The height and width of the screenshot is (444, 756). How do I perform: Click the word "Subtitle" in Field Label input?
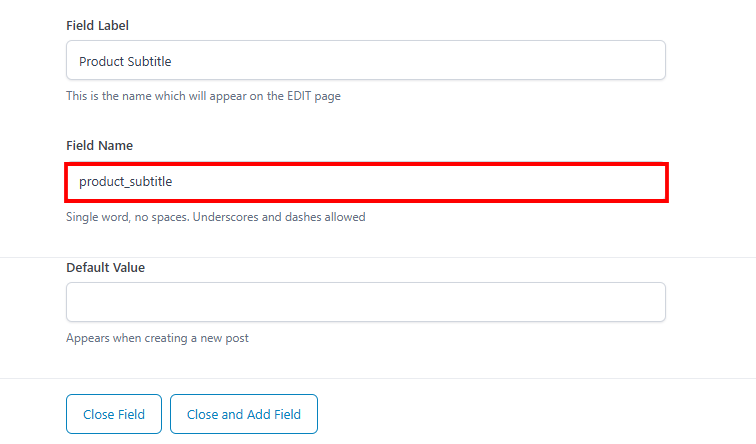coord(149,61)
